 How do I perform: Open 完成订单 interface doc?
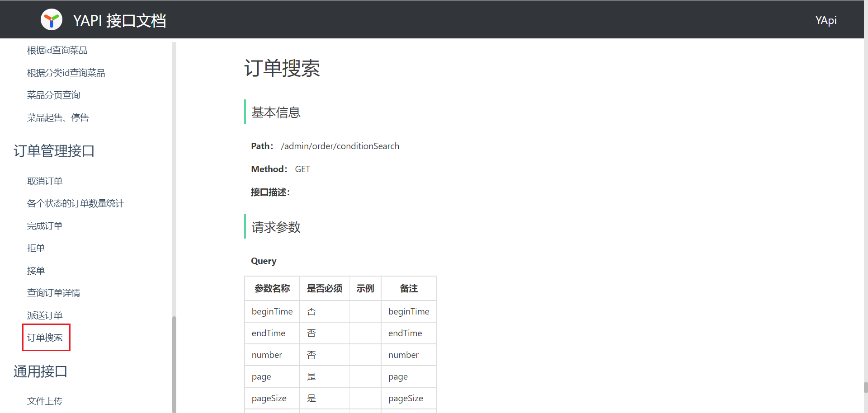pos(45,226)
